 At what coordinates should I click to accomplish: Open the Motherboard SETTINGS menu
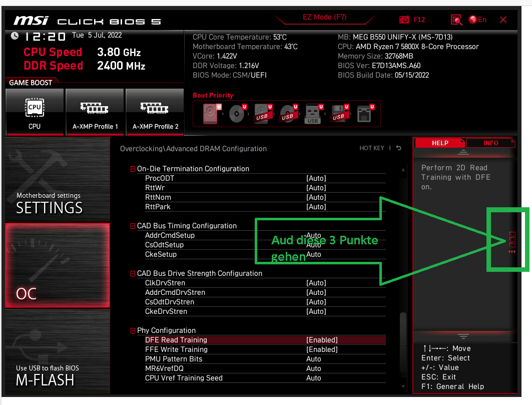click(x=58, y=179)
